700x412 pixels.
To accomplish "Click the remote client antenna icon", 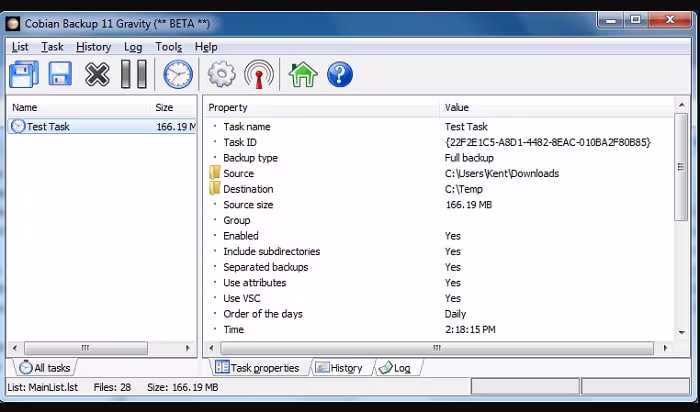I will (259, 74).
